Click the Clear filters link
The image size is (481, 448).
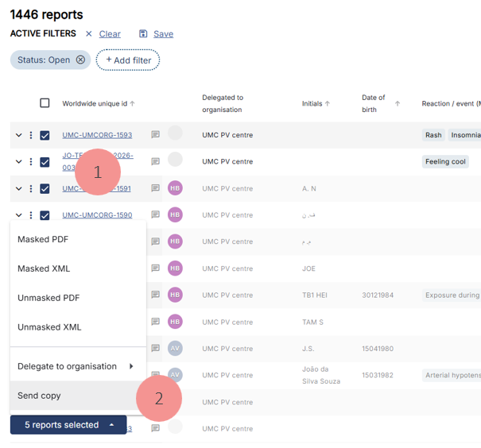pos(110,34)
